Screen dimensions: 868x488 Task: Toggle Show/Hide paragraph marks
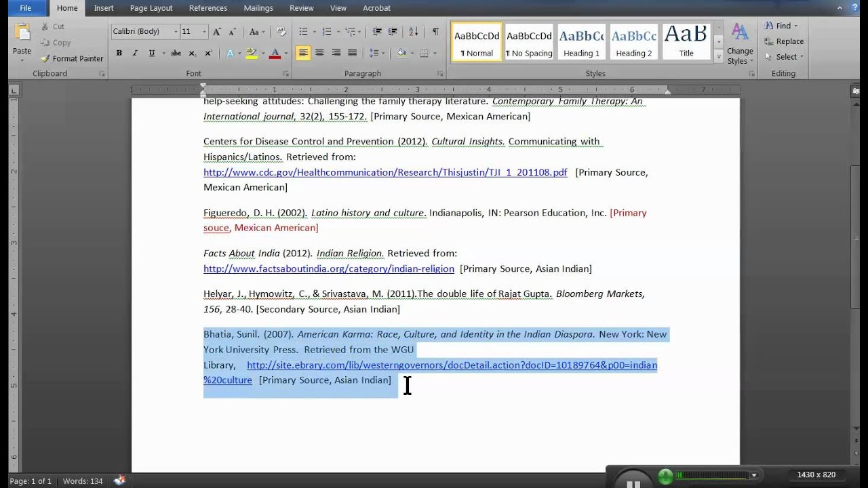point(435,32)
